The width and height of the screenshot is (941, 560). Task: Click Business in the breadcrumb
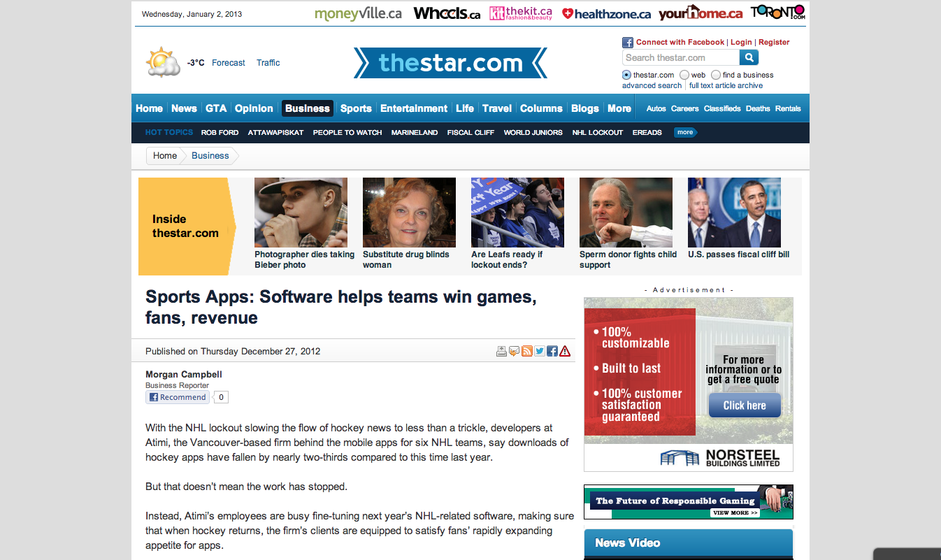(x=210, y=155)
